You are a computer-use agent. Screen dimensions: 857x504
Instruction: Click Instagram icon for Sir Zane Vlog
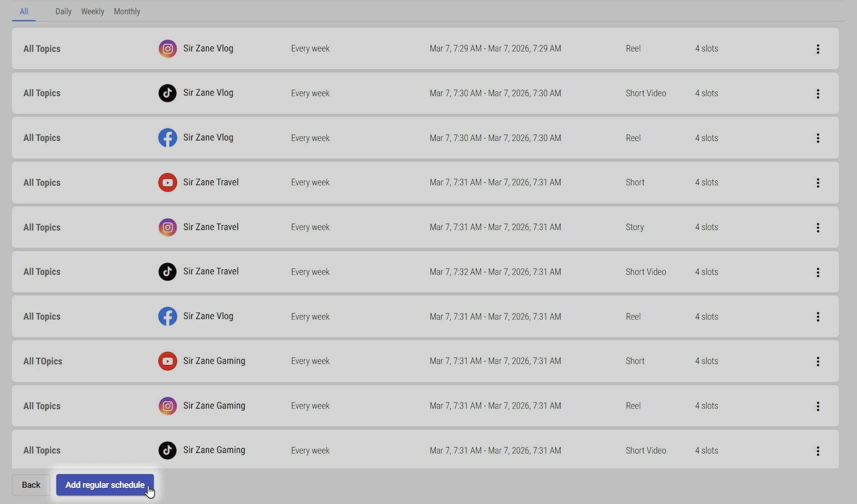[167, 48]
